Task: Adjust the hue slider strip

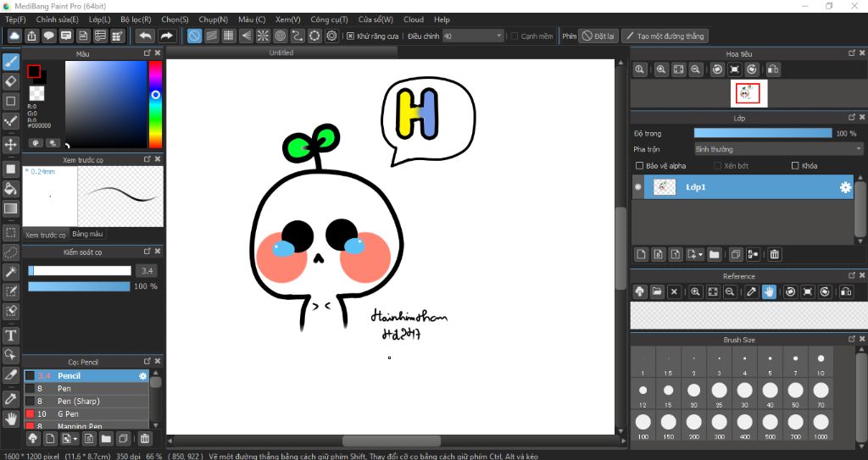Action: pyautogui.click(x=156, y=104)
